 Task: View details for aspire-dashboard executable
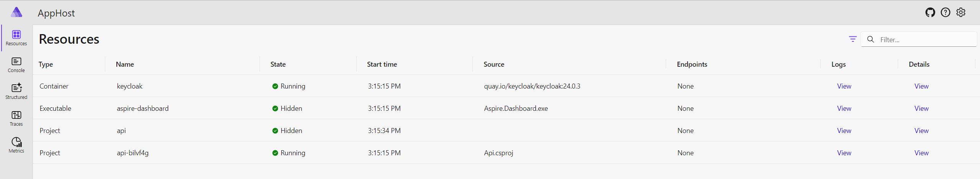(x=921, y=108)
